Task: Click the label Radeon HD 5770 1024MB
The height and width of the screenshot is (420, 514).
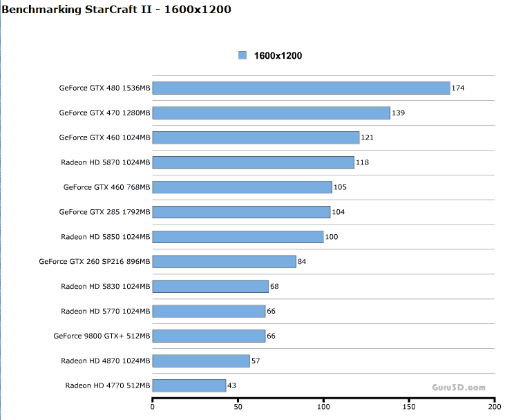Action: coord(106,311)
